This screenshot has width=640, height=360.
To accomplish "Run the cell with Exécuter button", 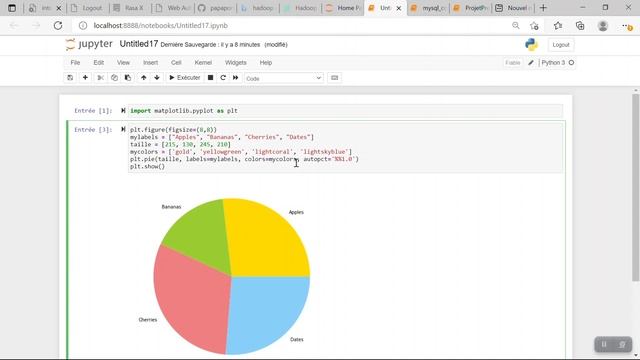I will pyautogui.click(x=184, y=78).
